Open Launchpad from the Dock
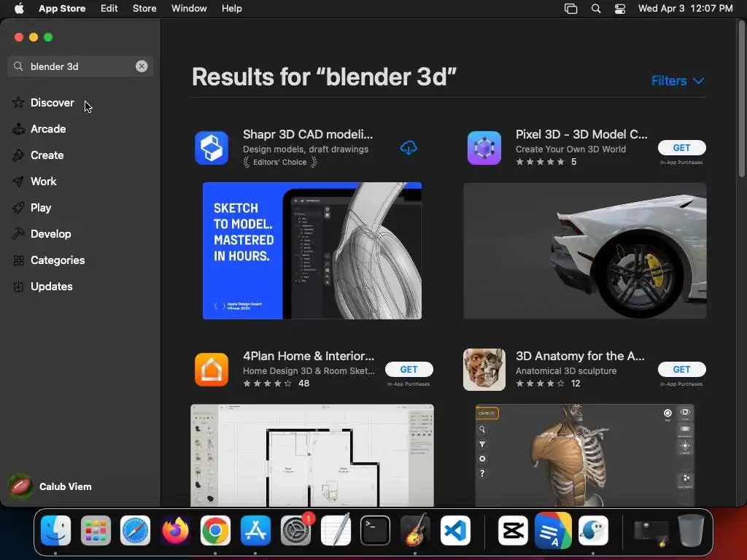The width and height of the screenshot is (747, 560). coord(96,531)
